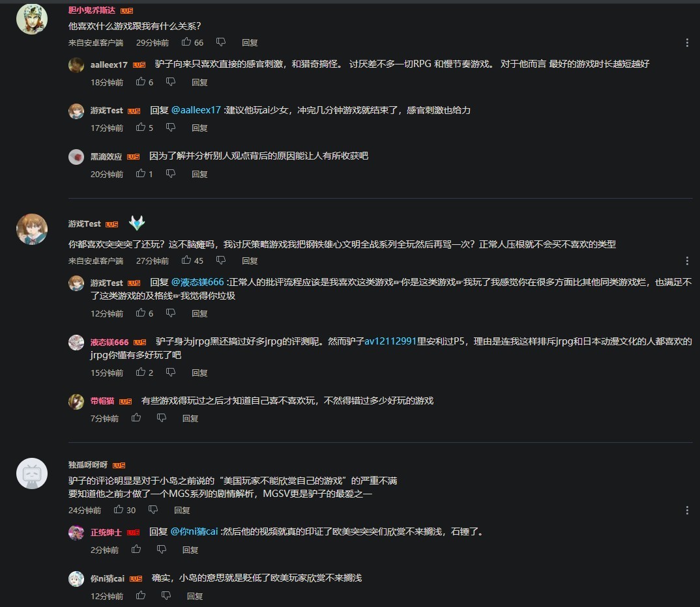Open 独孤呀呀呀's default avatar
Viewport: 700px width, 607px height.
click(32, 473)
